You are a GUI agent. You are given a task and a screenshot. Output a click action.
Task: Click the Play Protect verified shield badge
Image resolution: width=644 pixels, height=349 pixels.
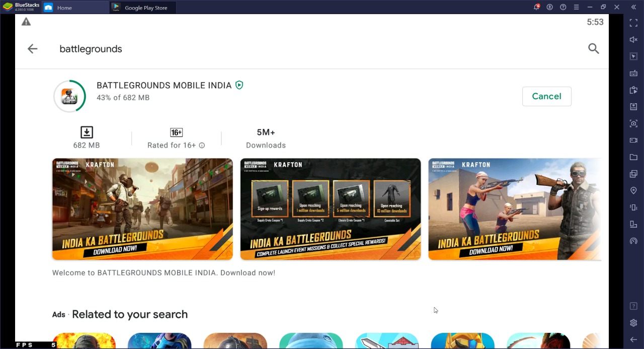[x=239, y=85]
